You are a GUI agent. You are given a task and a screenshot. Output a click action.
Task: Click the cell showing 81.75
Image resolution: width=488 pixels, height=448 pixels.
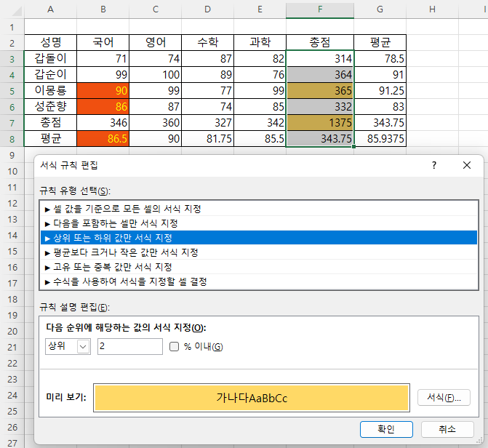point(207,138)
